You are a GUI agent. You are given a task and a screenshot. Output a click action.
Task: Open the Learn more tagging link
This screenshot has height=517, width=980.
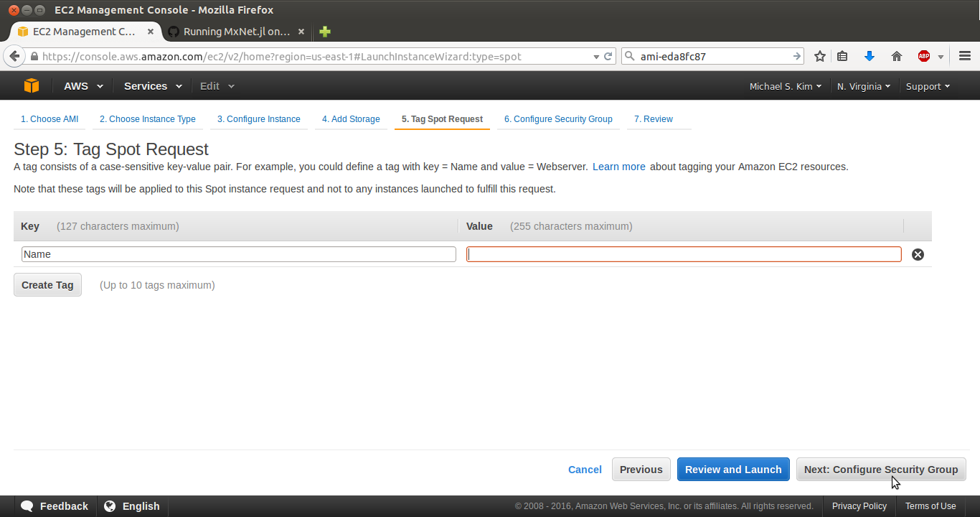pyautogui.click(x=619, y=167)
